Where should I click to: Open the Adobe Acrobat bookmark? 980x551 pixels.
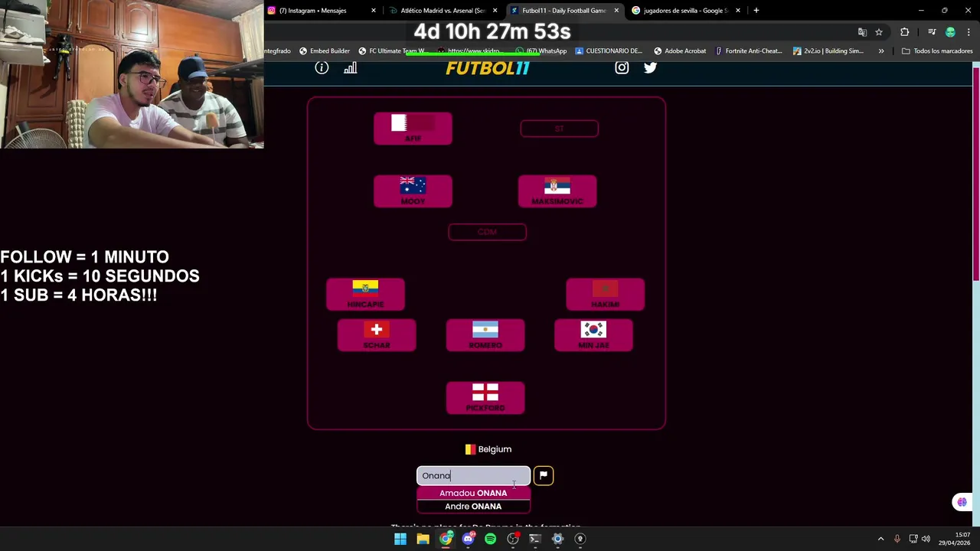680,51
